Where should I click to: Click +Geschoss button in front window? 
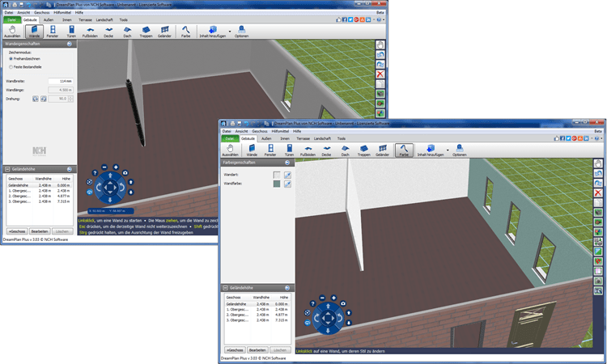[x=236, y=349]
